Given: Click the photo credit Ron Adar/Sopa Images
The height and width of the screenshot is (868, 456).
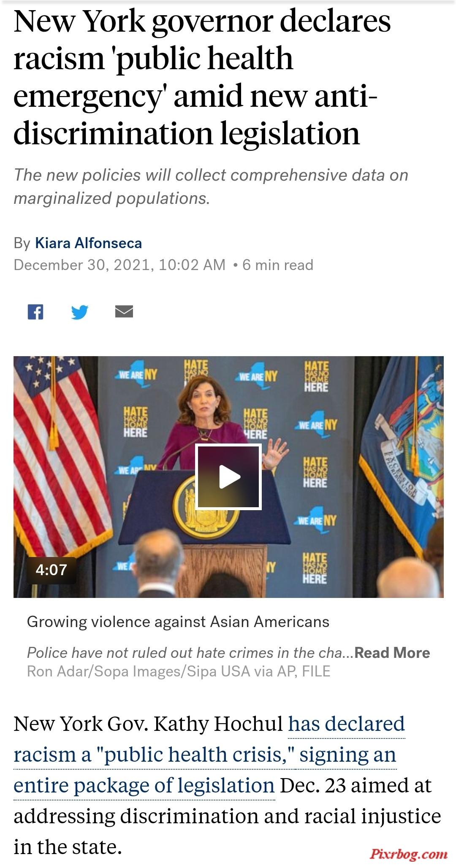Looking at the screenshot, I should [179, 671].
